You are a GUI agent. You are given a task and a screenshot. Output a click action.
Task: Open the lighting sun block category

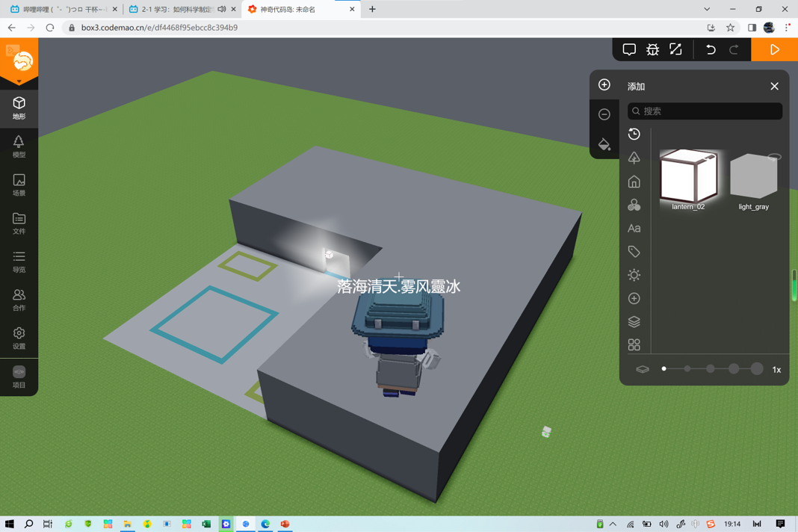(x=634, y=275)
